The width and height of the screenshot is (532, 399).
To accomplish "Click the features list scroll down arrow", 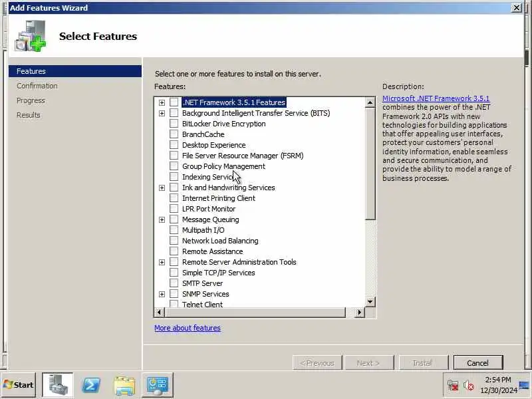I will (x=370, y=301).
